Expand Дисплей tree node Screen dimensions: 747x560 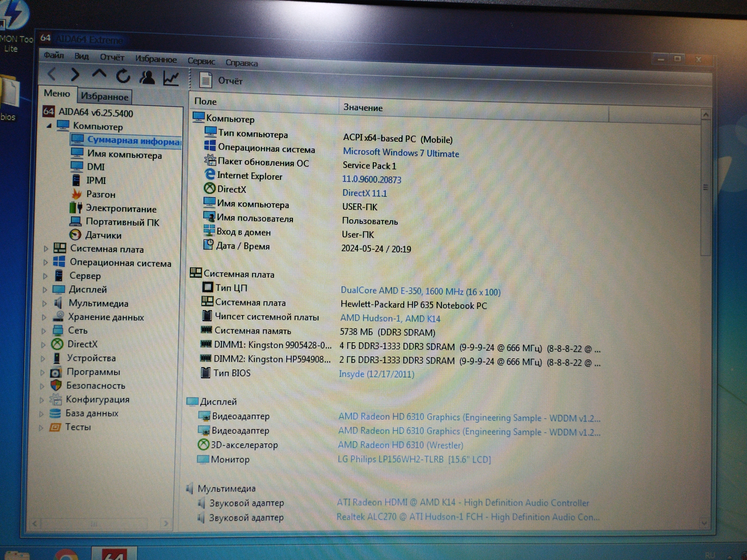tap(45, 289)
